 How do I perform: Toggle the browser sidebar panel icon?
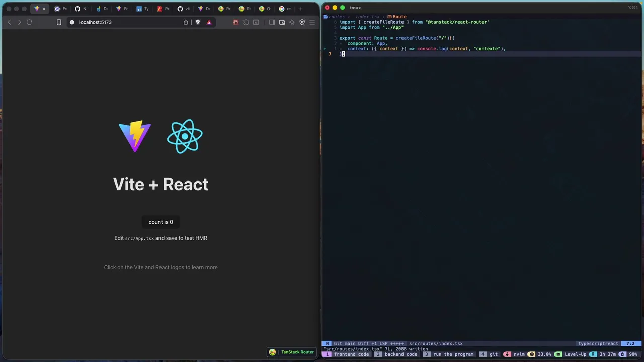272,22
